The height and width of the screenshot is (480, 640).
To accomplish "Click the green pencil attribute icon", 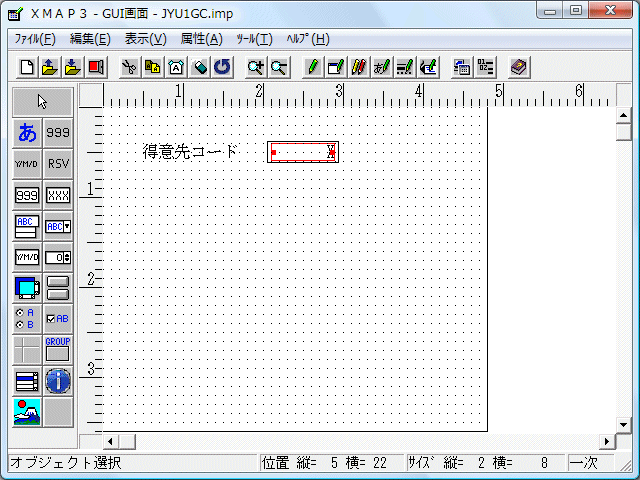I will pos(313,67).
